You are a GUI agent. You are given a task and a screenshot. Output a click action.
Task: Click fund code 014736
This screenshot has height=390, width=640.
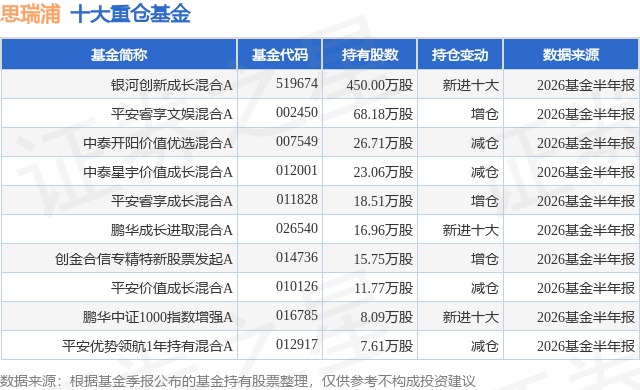[x=297, y=257]
